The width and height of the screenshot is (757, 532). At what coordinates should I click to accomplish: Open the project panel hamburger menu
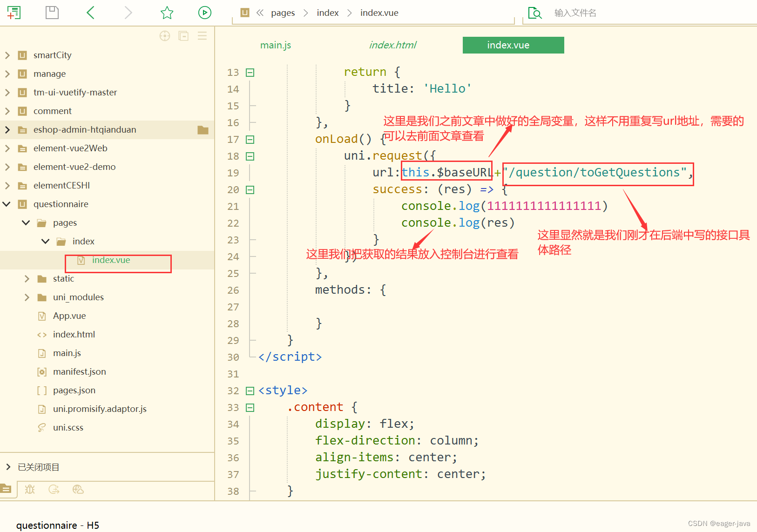click(202, 36)
